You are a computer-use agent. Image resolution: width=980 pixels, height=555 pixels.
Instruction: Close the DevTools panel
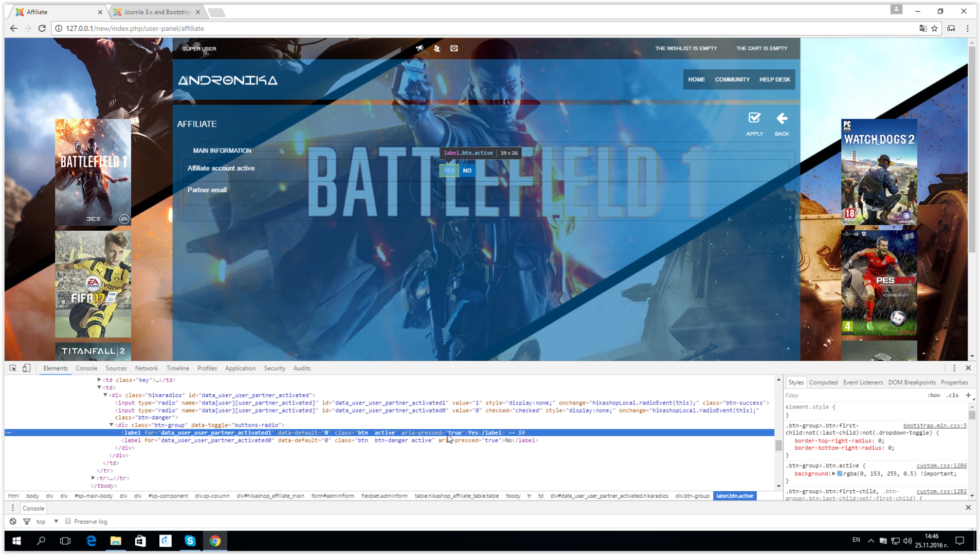click(x=968, y=368)
